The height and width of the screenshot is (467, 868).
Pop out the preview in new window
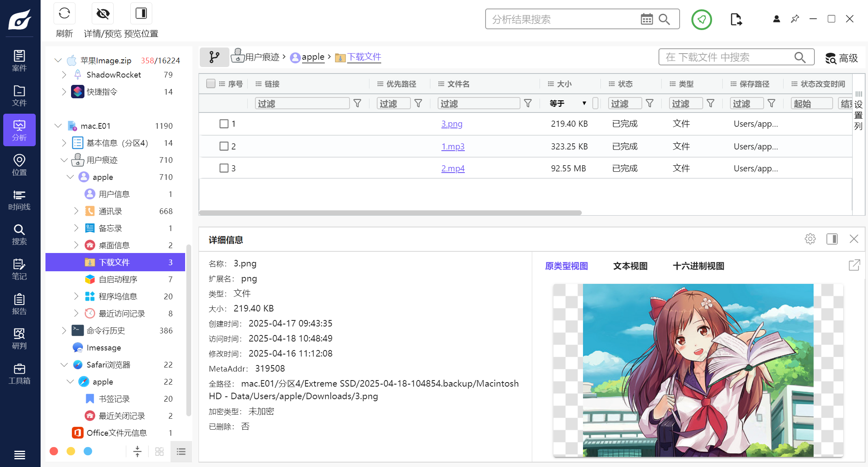854,265
